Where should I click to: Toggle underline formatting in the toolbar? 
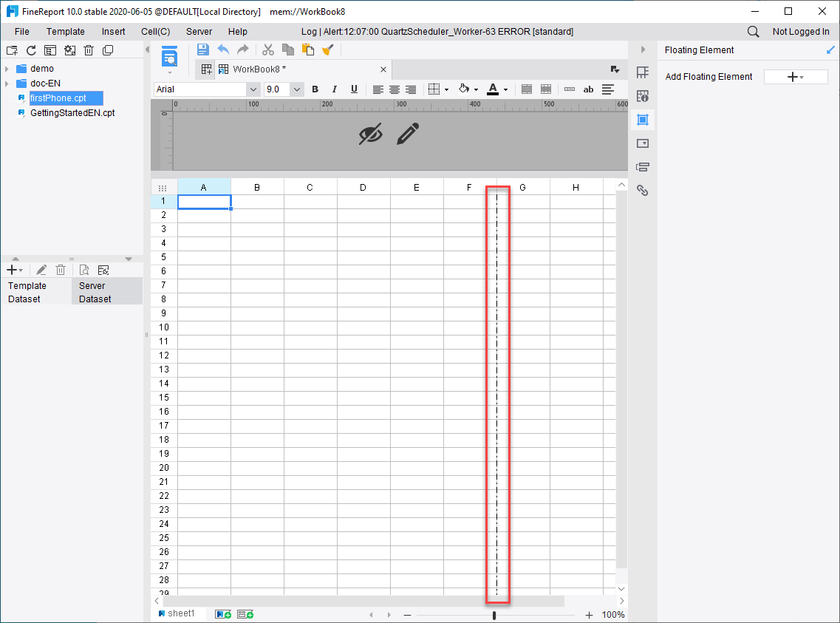tap(352, 89)
